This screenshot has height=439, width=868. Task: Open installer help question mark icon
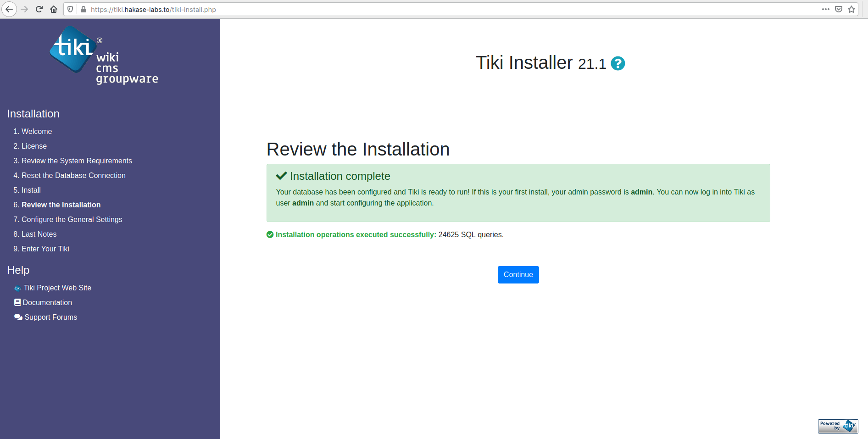(x=618, y=63)
